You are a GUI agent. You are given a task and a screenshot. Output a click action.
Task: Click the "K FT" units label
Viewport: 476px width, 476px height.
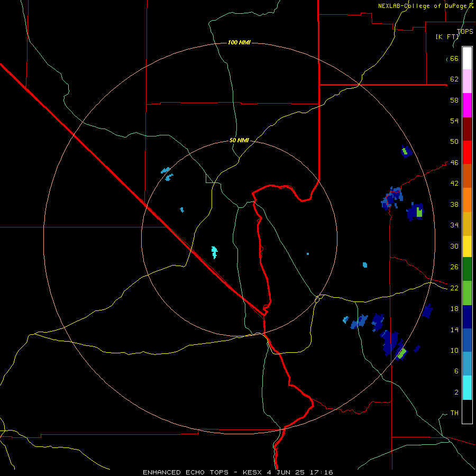[448, 36]
